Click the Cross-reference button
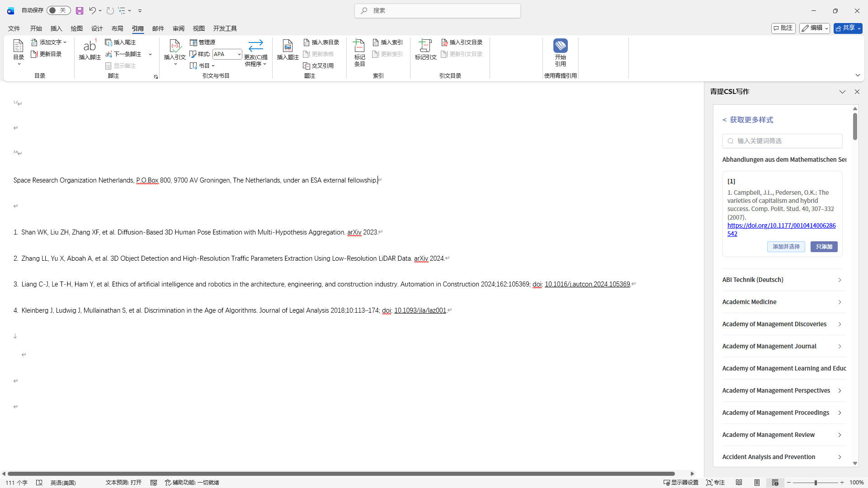The height and width of the screenshot is (488, 868). tap(318, 66)
